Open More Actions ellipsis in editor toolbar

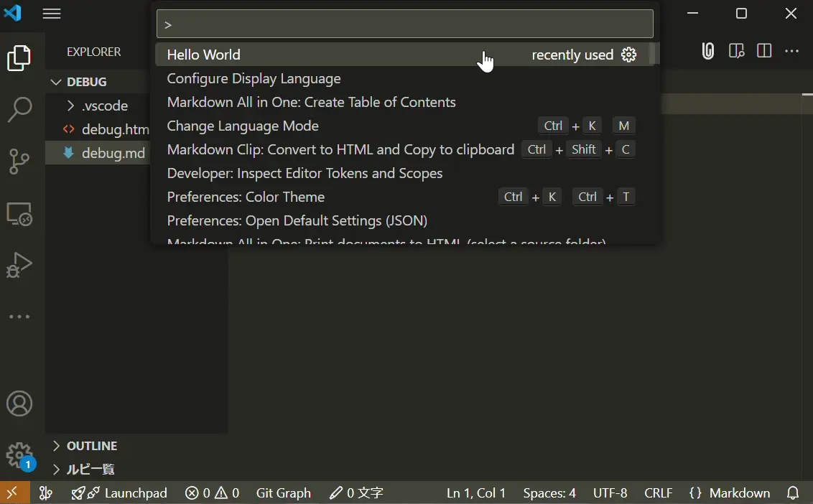coord(791,51)
